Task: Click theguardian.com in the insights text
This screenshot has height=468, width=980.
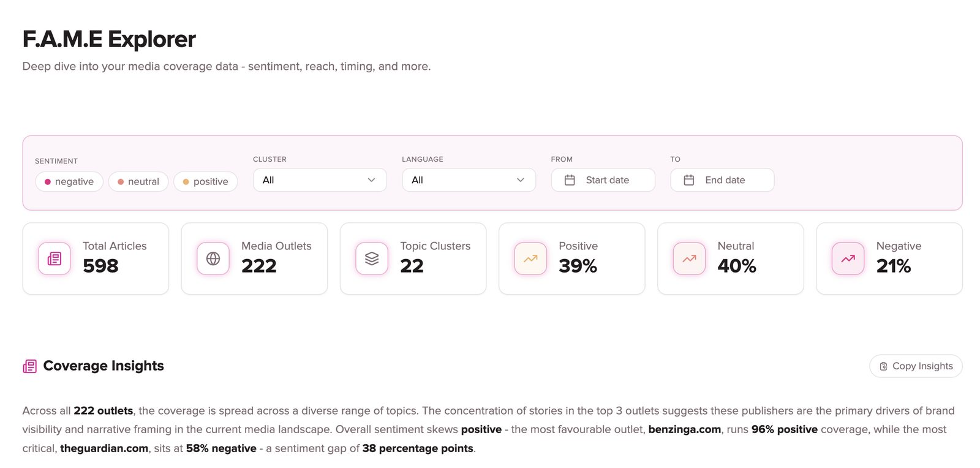Action: point(104,448)
